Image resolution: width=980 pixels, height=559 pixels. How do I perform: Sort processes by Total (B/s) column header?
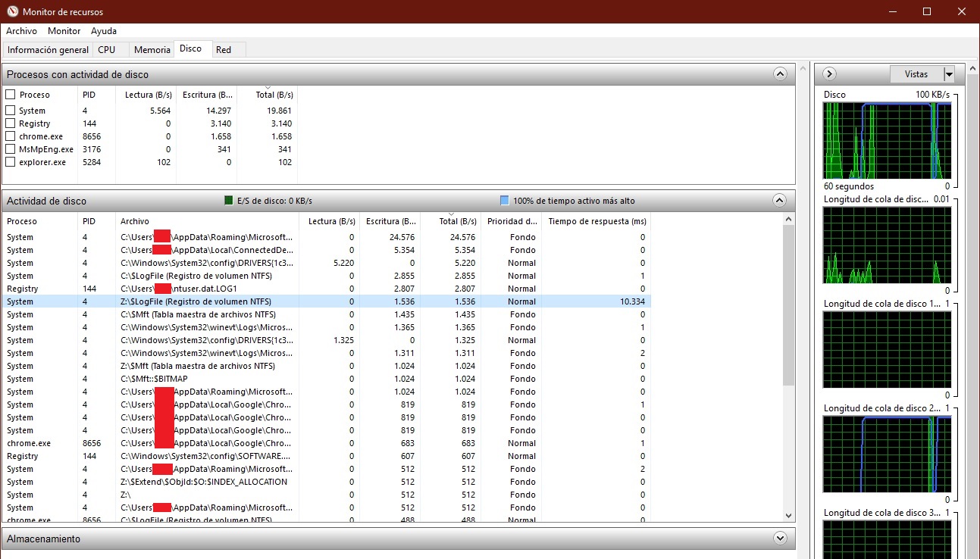coord(267,95)
